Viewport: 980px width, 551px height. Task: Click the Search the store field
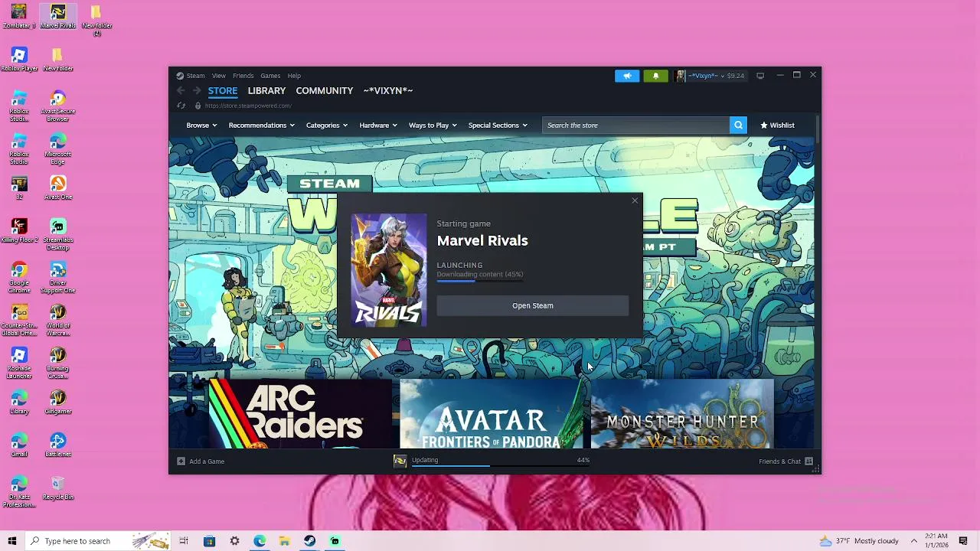click(635, 125)
